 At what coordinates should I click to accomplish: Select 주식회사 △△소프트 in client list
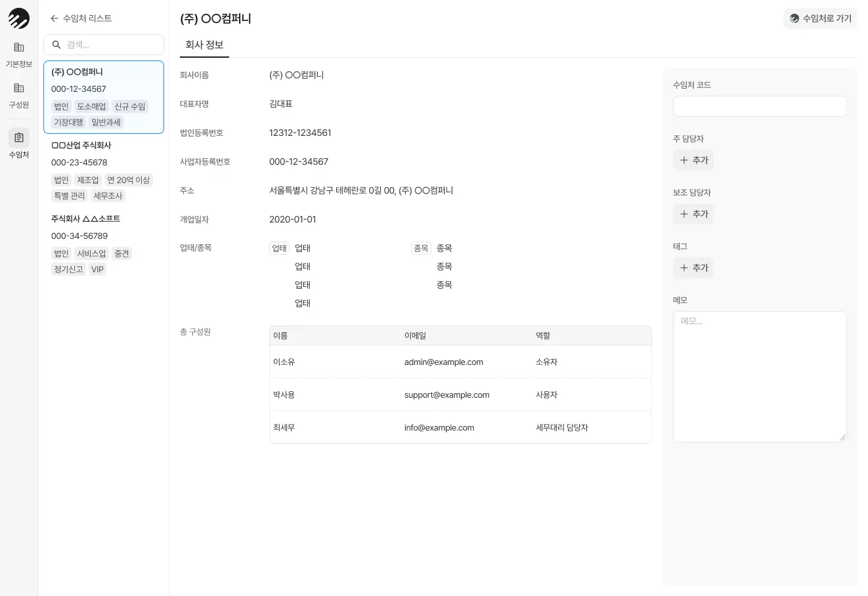[x=104, y=244]
